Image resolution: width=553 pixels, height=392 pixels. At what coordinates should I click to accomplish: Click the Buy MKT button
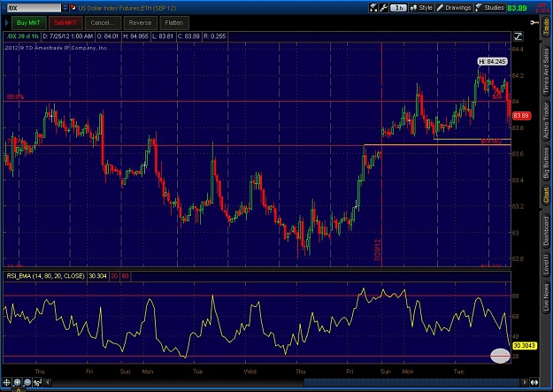point(28,23)
